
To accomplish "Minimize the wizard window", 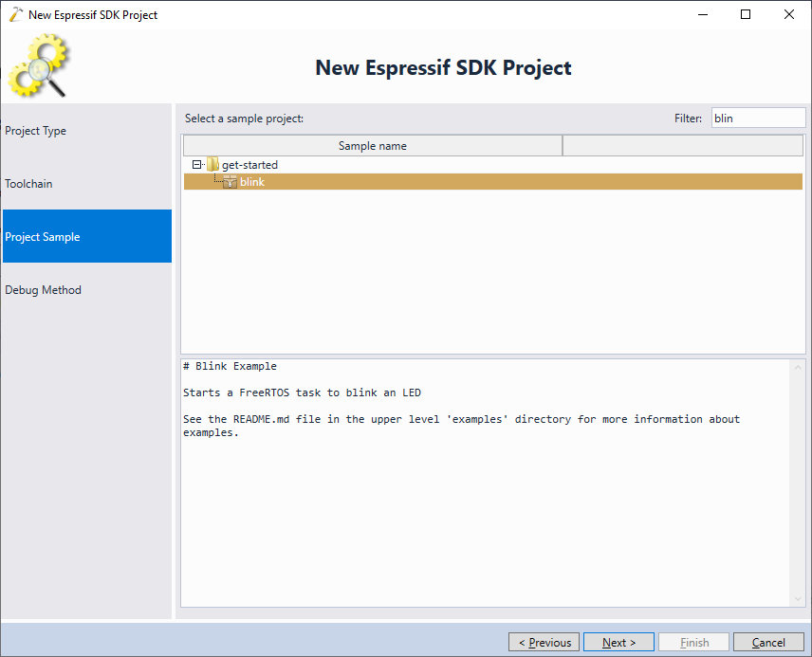I will point(703,14).
